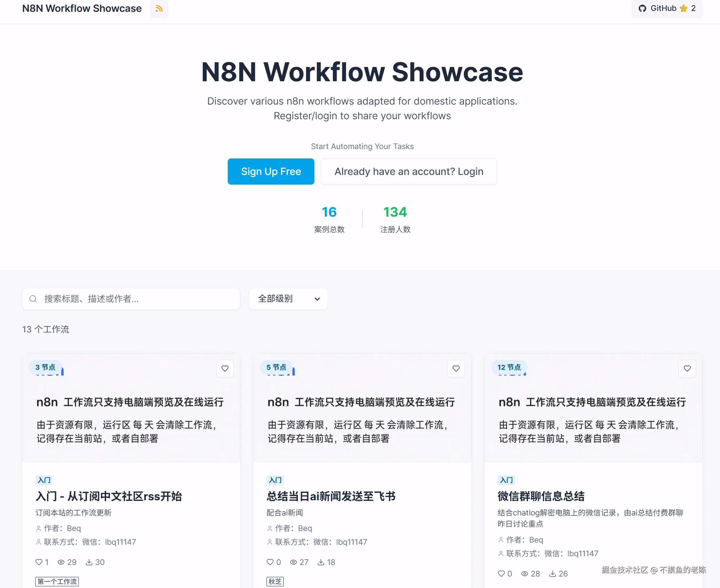Click the views eye icon showing 27
Screen dimensions: 720x588
(x=293, y=562)
